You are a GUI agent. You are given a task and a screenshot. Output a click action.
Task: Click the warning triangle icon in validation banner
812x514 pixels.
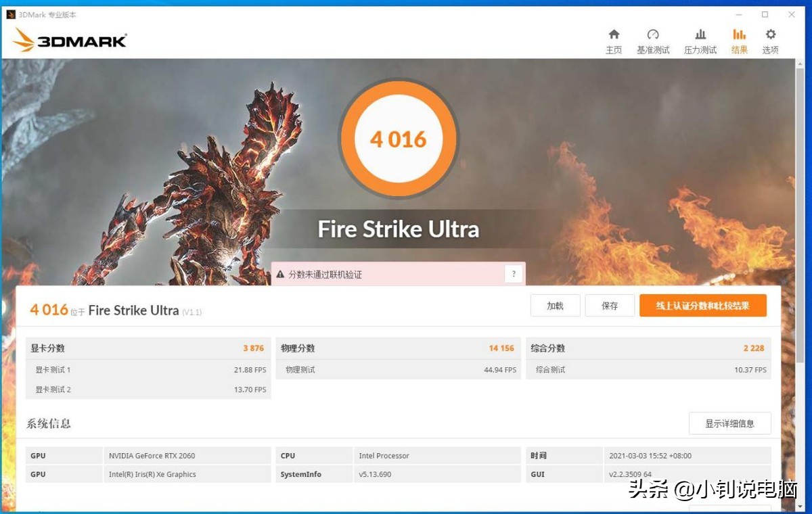click(280, 275)
